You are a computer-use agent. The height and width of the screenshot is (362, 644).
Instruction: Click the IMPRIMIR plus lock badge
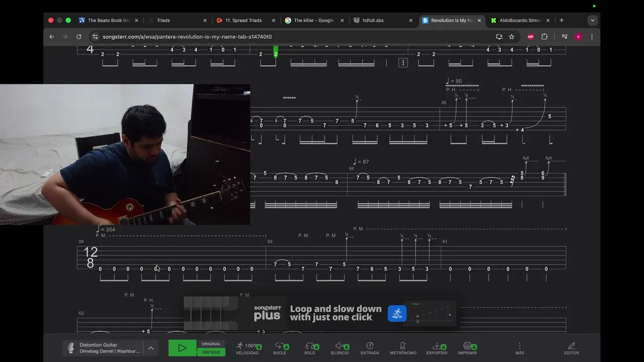pyautogui.click(x=474, y=347)
